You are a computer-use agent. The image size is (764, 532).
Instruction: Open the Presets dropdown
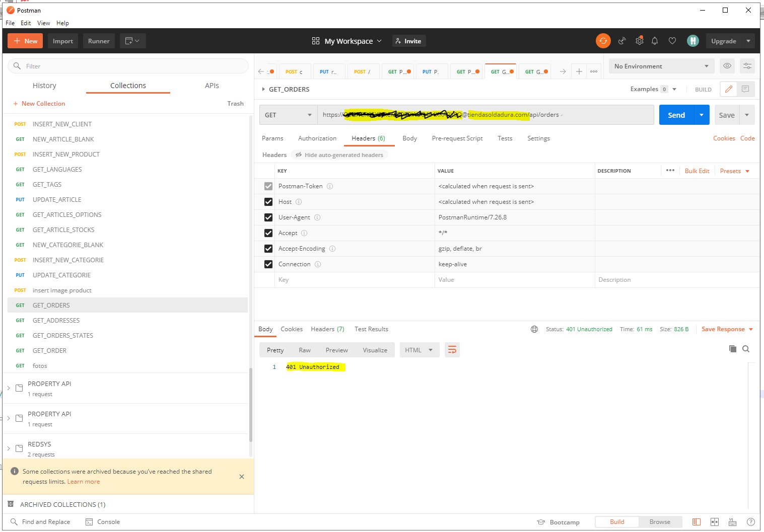(x=735, y=171)
